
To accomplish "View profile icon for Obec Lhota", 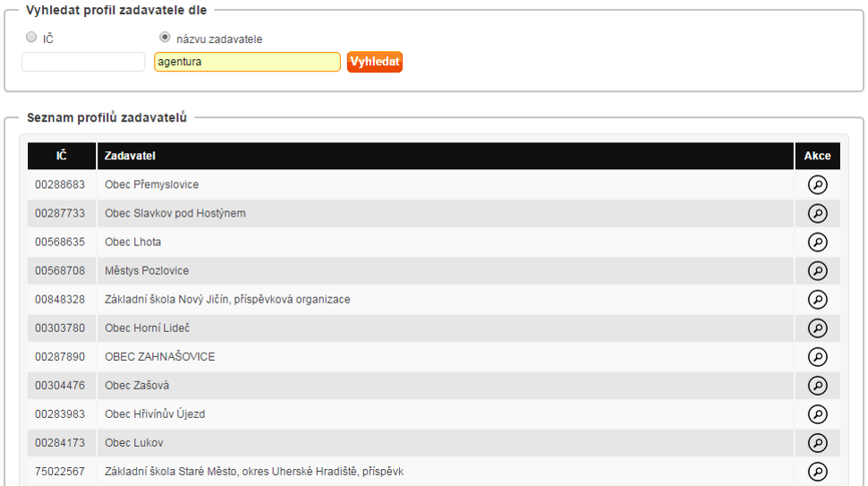I will pos(817,242).
